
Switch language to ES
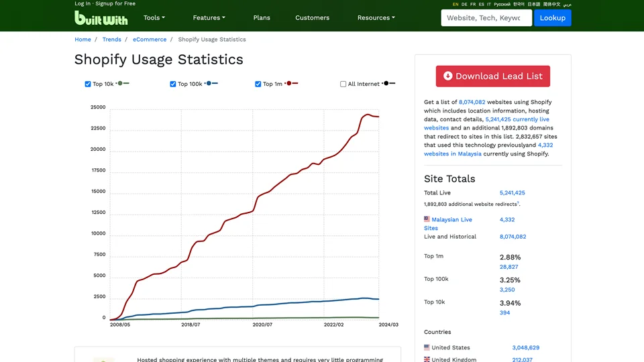coord(482,4)
